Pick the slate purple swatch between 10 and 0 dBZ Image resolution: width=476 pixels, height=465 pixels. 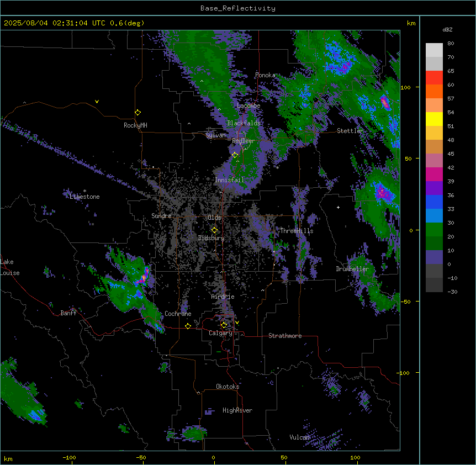434,257
